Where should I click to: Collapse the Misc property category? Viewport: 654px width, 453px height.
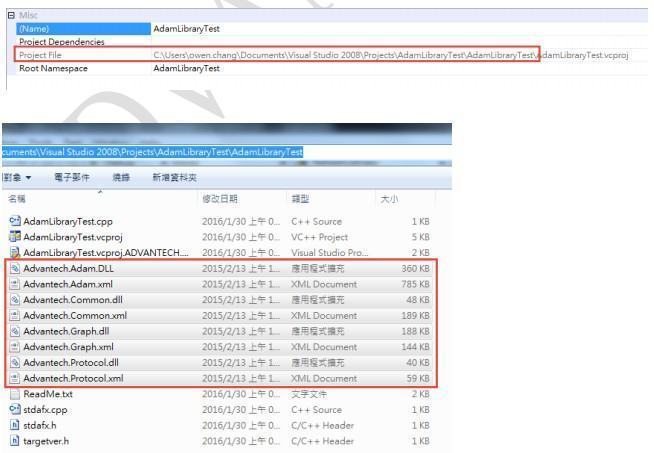click(11, 15)
